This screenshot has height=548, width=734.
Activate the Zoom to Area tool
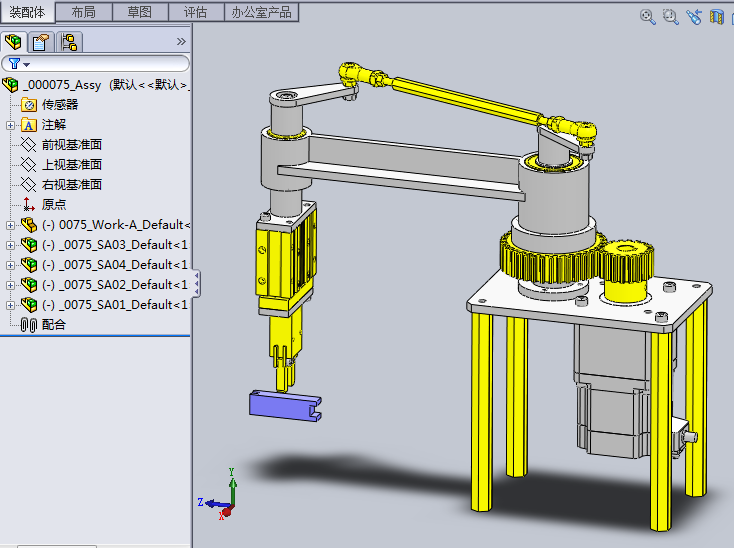(670, 17)
